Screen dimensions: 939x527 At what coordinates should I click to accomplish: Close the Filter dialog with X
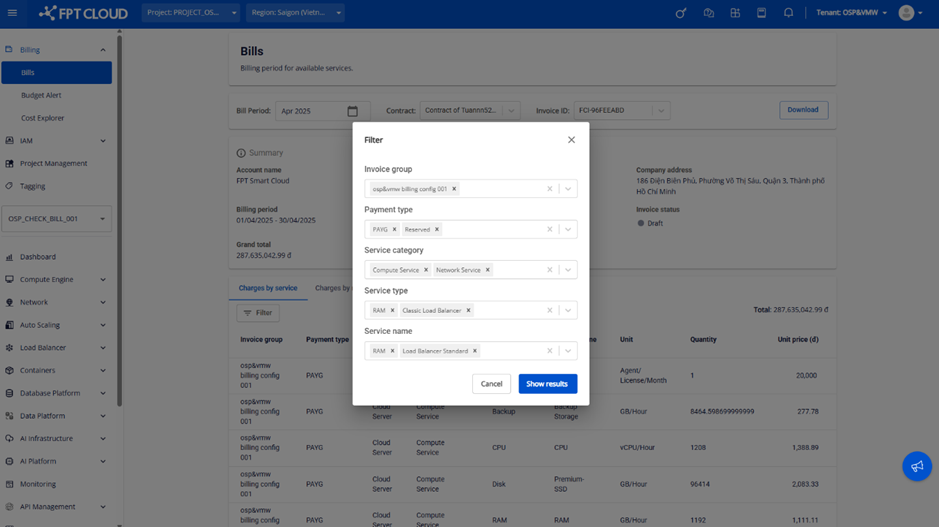coord(571,140)
